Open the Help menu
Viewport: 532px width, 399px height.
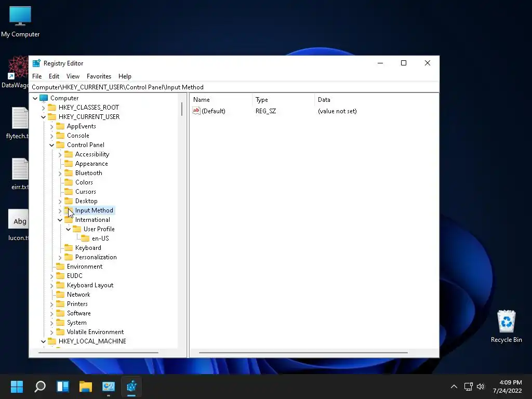pyautogui.click(x=125, y=76)
